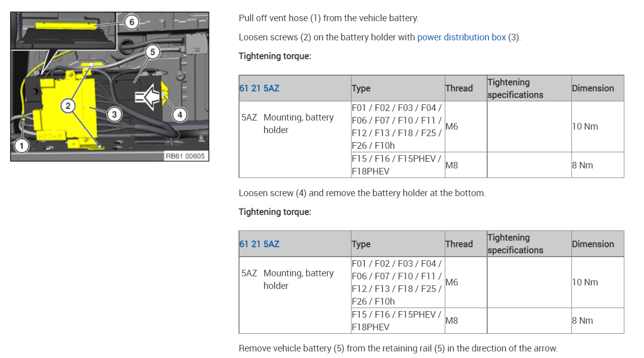Click the first "Tightening torque:" heading
The image size is (644, 358).
pyautogui.click(x=275, y=56)
